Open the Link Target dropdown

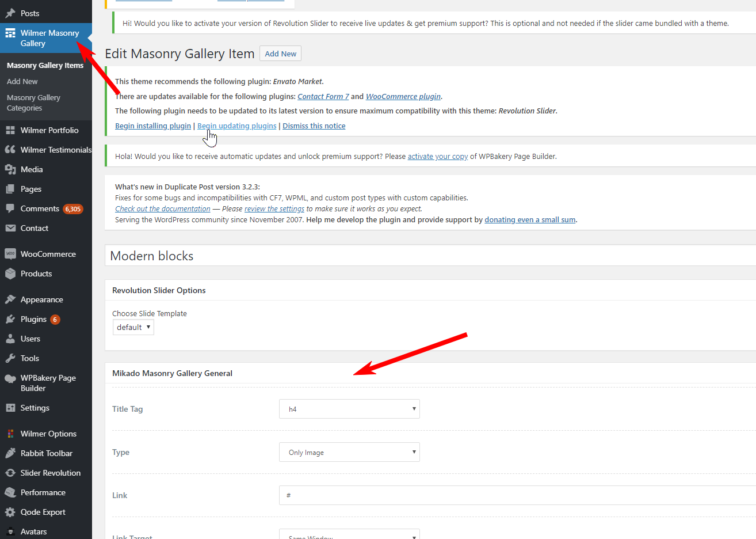coord(349,534)
